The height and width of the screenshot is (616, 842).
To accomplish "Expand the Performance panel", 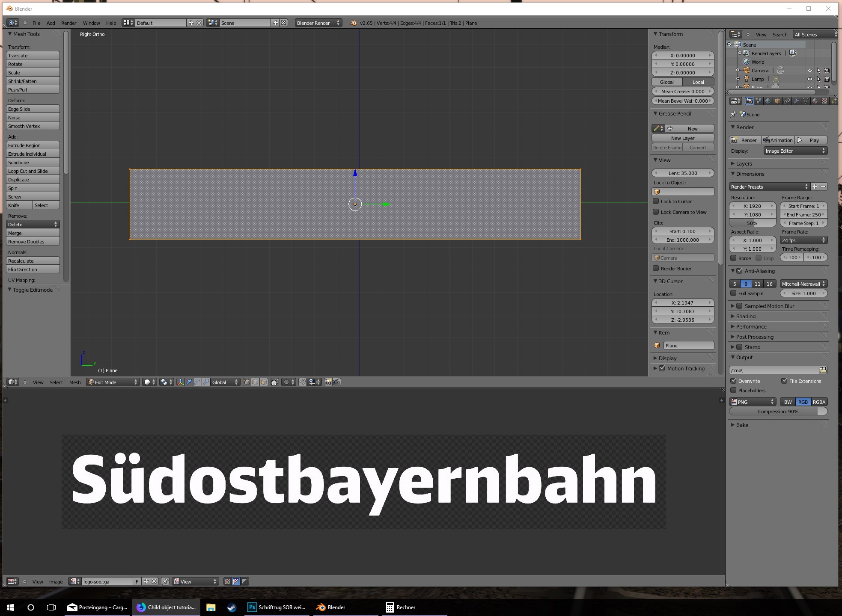I will click(751, 326).
